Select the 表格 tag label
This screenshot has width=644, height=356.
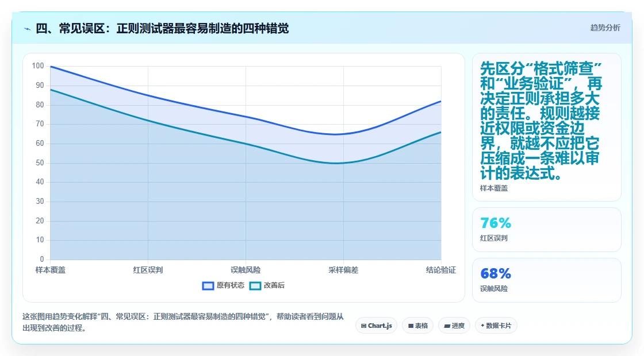(x=421, y=326)
